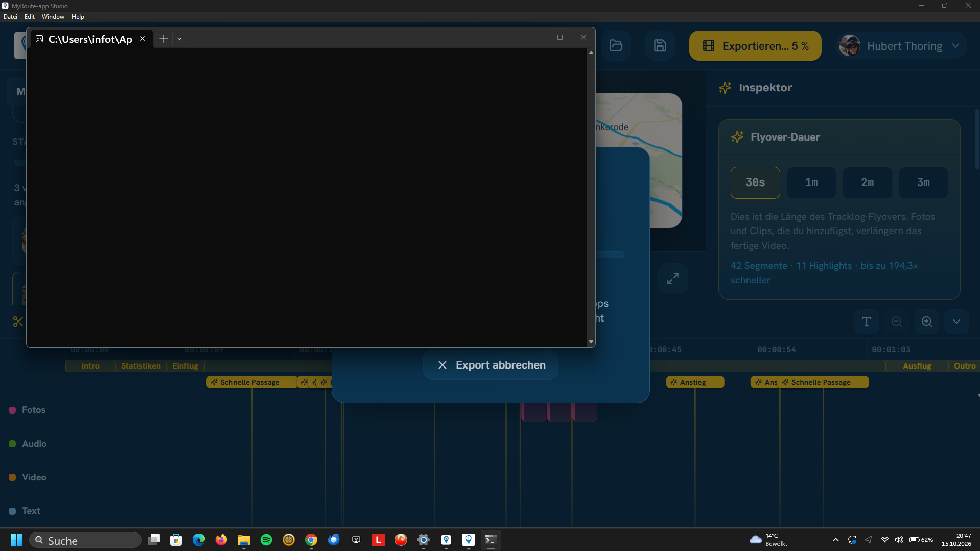This screenshot has height=551, width=980.
Task: Select the 3m flyover duration
Action: [x=923, y=182]
